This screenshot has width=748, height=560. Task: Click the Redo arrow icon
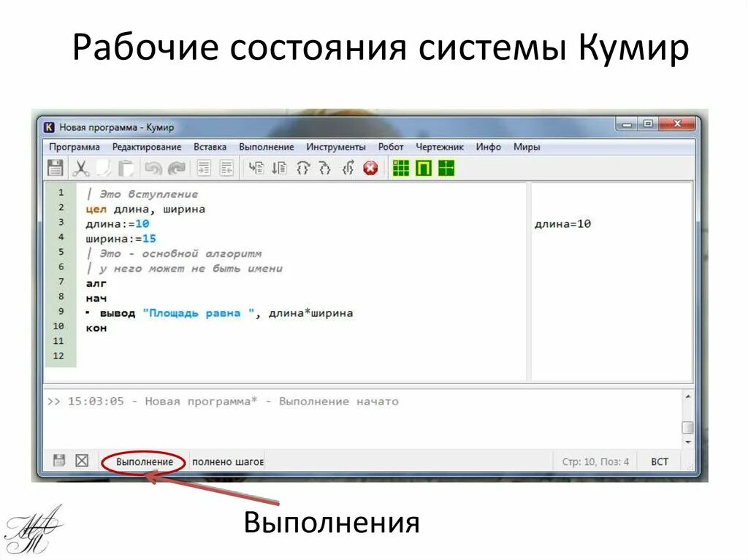tap(177, 169)
